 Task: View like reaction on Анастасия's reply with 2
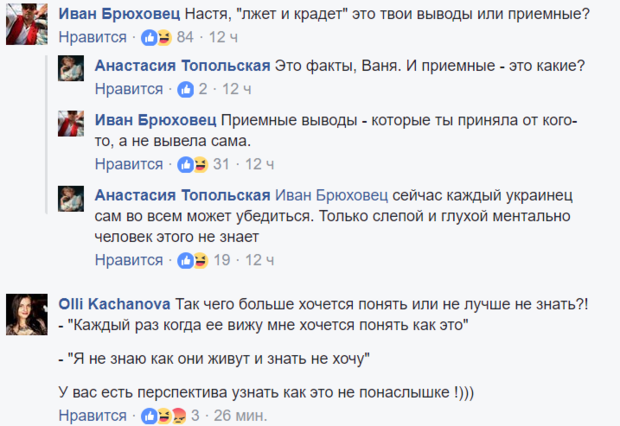[185, 89]
